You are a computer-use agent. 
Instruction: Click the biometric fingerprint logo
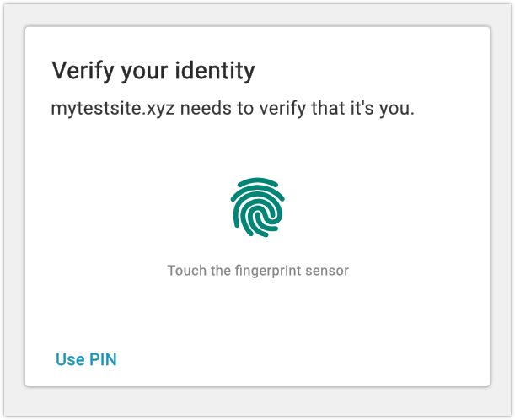coord(257,207)
